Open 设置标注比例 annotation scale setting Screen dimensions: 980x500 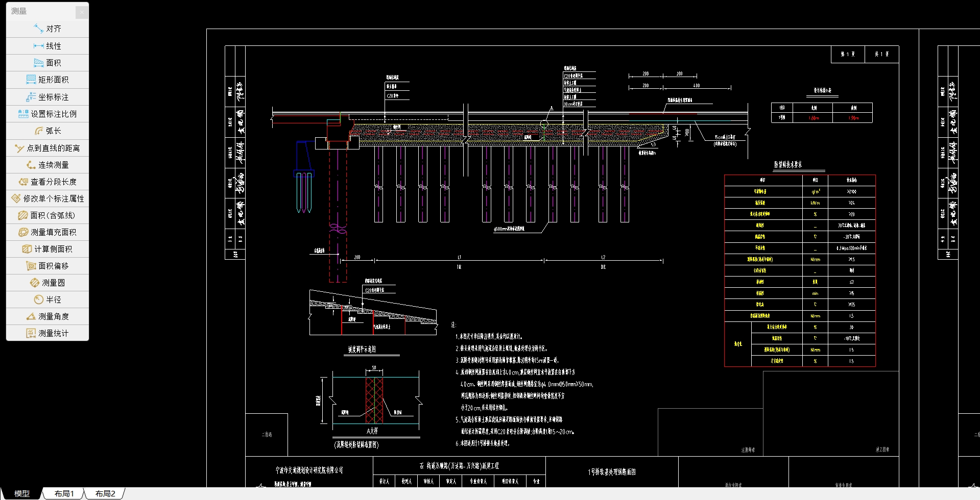(x=47, y=114)
